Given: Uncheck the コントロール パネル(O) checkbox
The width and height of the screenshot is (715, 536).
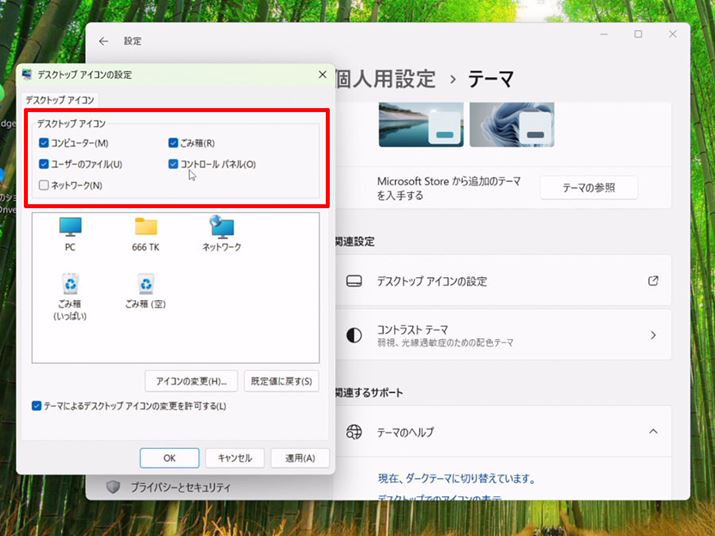Looking at the screenshot, I should pyautogui.click(x=174, y=164).
